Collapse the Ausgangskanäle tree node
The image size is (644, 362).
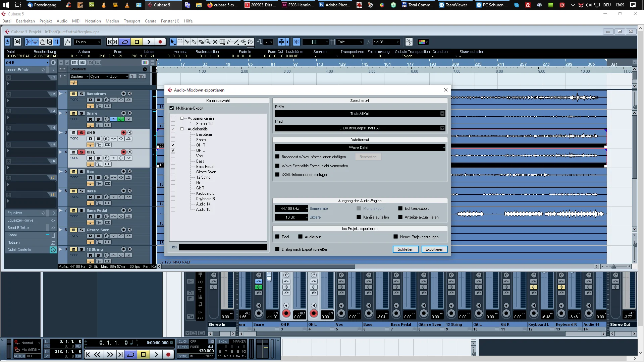(x=182, y=118)
